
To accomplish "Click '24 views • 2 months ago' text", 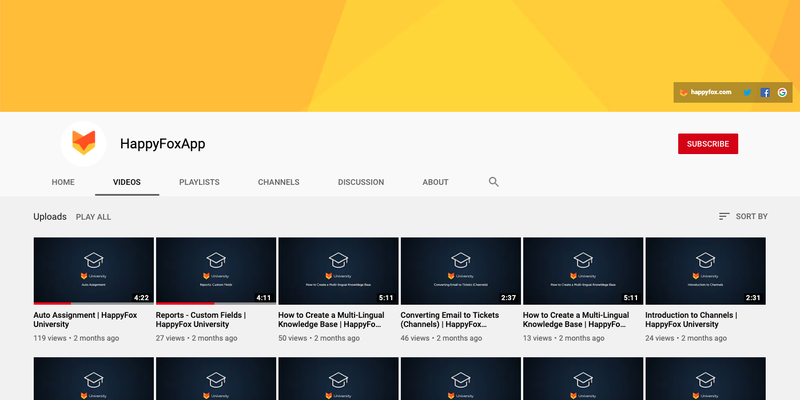I will 686,338.
